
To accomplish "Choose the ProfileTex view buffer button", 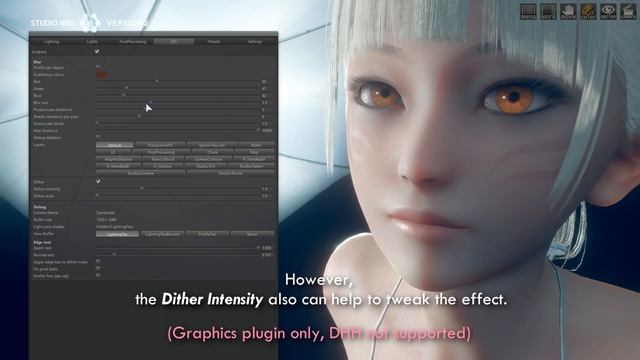I will pos(207,234).
